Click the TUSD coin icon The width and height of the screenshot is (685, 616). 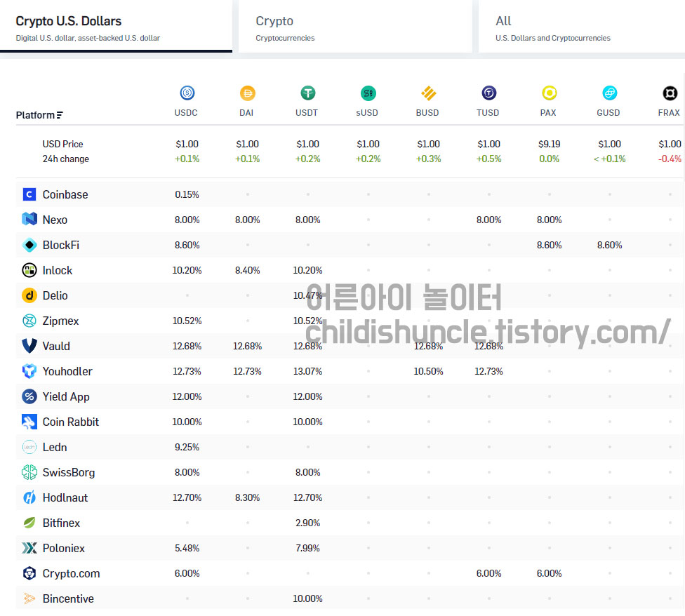(489, 93)
